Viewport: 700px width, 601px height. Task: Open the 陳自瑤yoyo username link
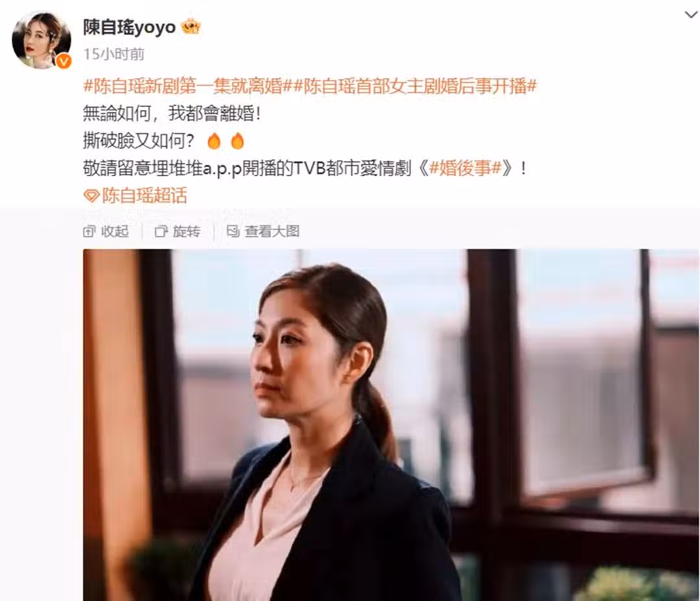coord(130,28)
